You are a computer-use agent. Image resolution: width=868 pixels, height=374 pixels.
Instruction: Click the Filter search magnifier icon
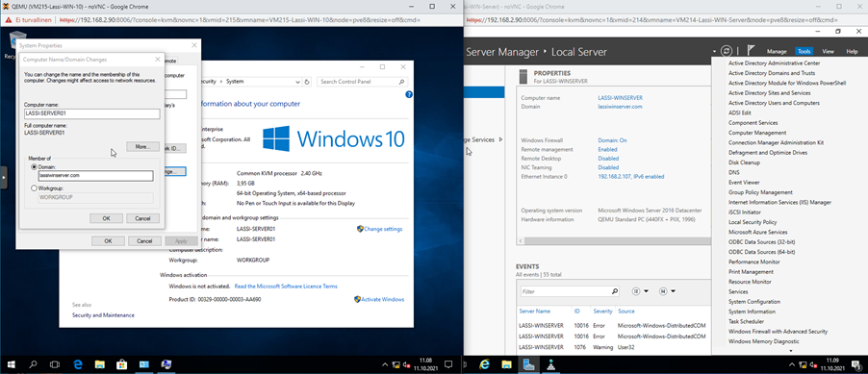coord(615,291)
